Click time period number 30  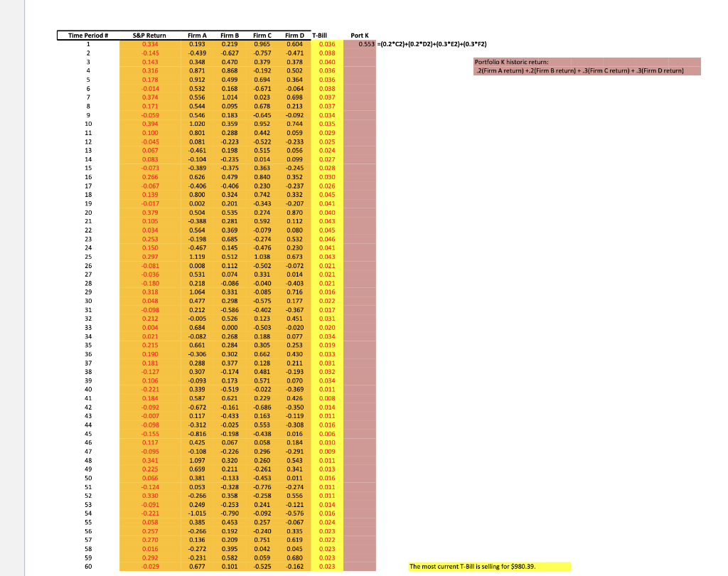(x=88, y=301)
